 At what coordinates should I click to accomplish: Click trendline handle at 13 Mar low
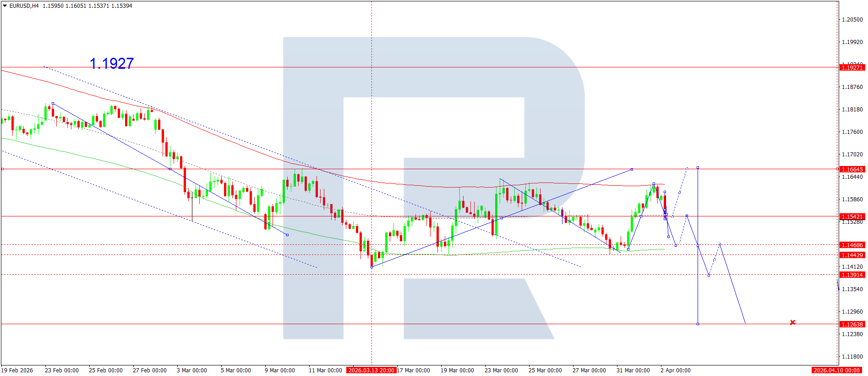click(371, 266)
